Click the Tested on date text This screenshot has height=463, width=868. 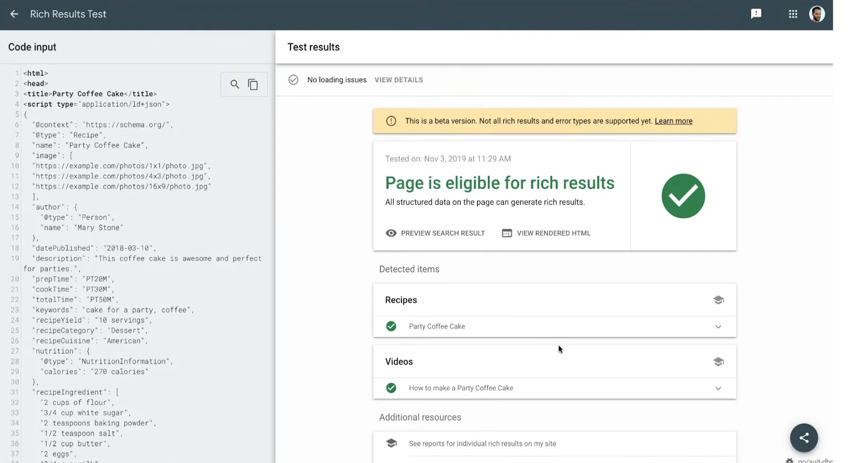448,159
